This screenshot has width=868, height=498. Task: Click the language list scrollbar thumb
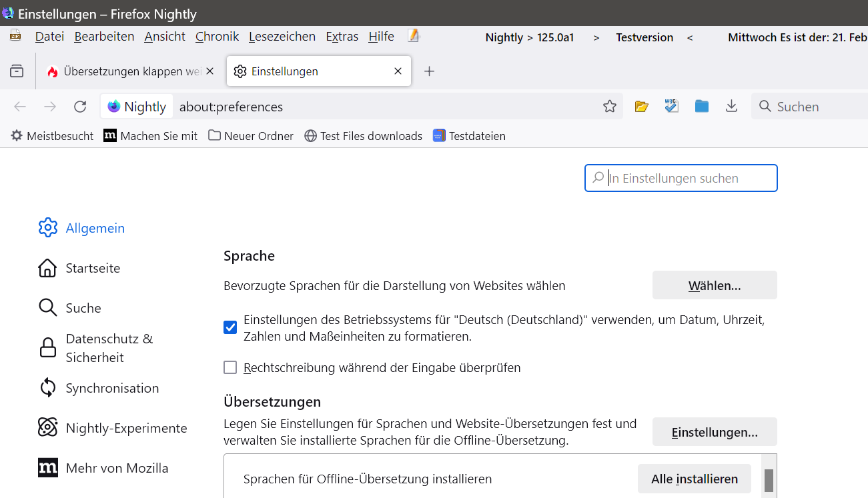click(x=769, y=480)
